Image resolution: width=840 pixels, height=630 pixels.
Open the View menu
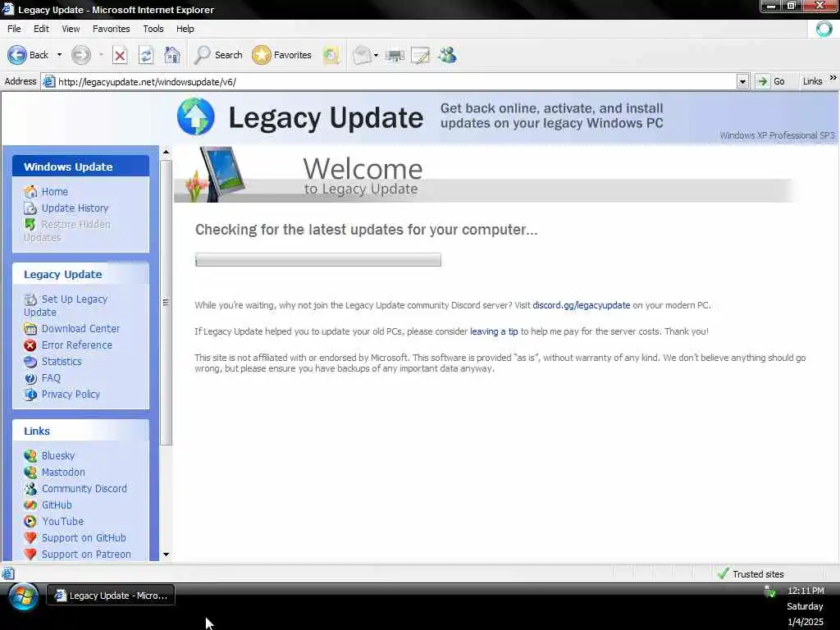tap(71, 29)
